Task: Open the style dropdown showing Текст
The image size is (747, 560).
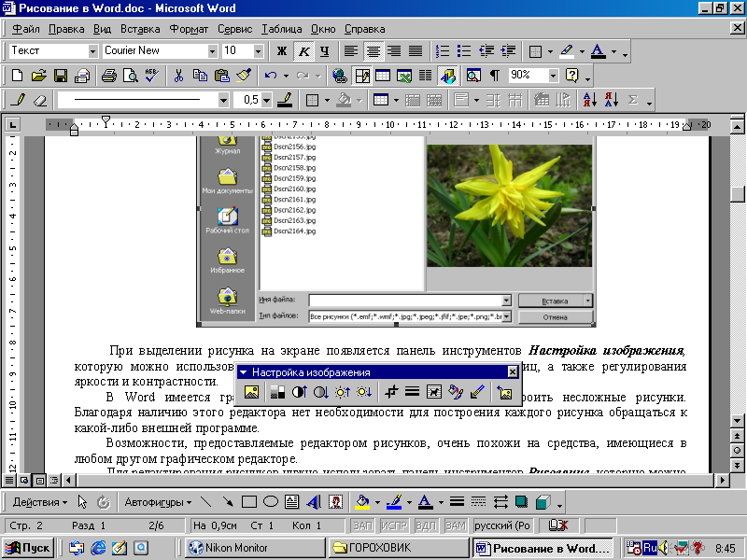Action: click(92, 51)
